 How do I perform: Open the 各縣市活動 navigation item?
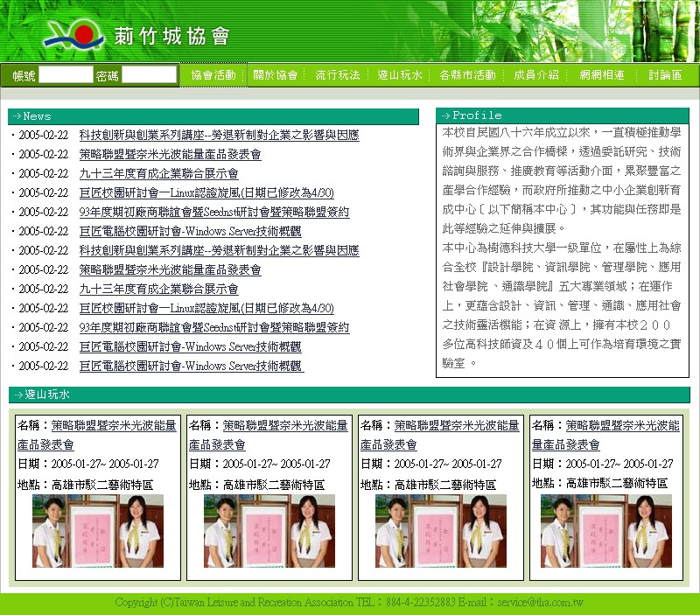(x=467, y=75)
